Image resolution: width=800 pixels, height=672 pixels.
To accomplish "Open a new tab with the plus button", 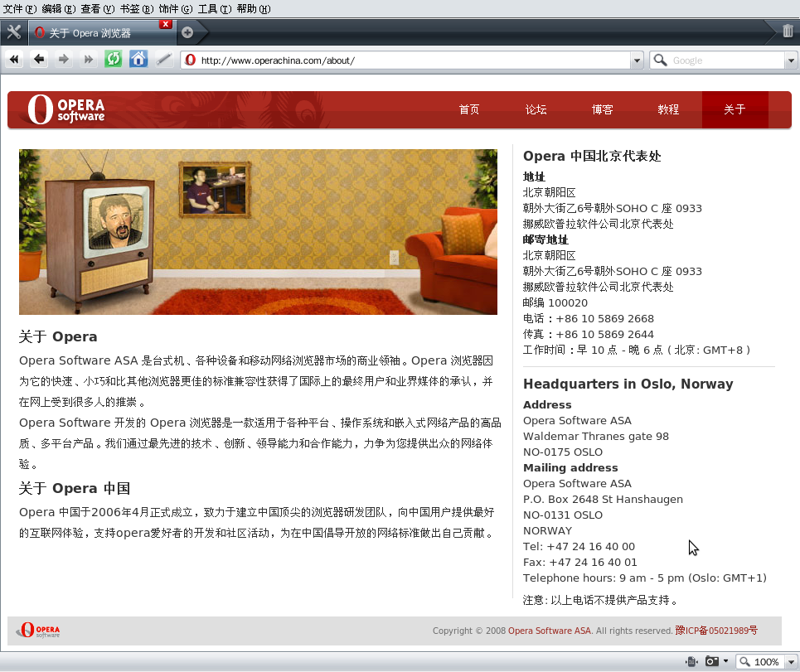I will 187,32.
